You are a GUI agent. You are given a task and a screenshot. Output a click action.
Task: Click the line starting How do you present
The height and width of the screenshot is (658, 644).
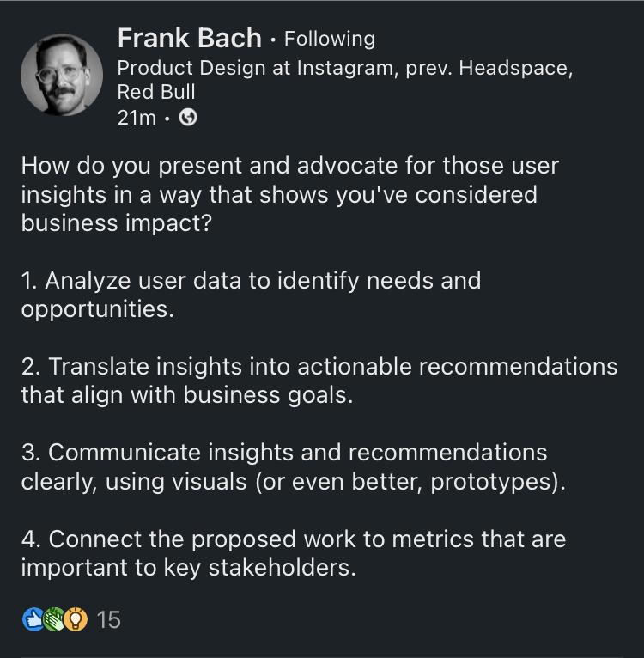(x=290, y=166)
